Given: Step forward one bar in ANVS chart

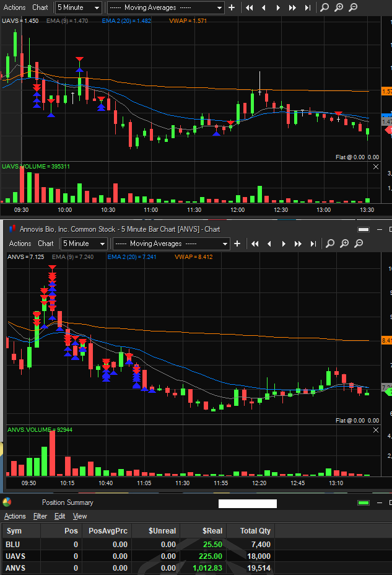Looking at the screenshot, I should coord(284,244).
